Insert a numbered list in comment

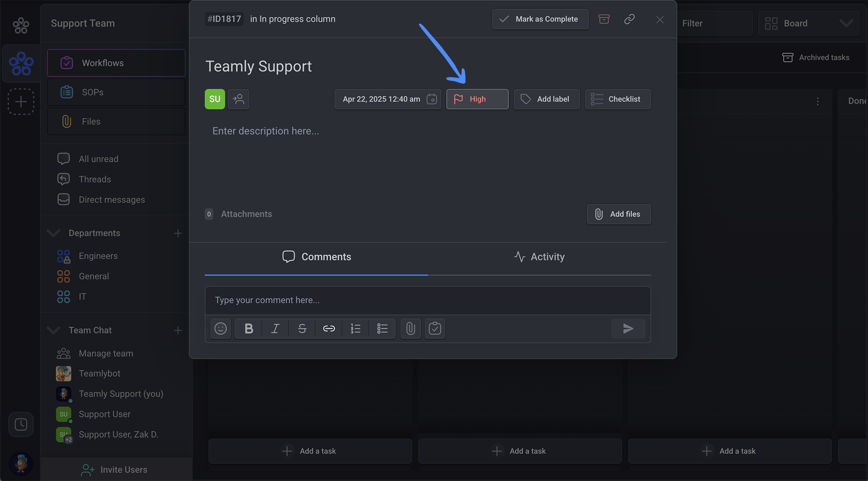(355, 328)
